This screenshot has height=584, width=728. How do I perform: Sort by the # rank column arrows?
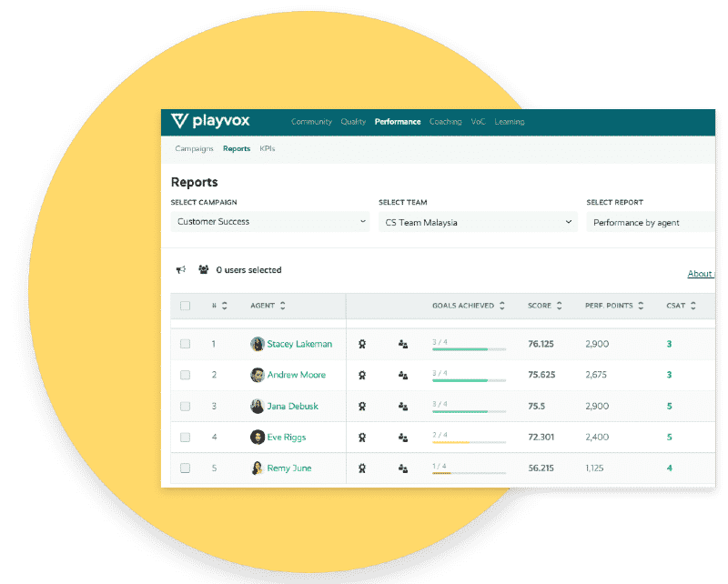point(225,306)
